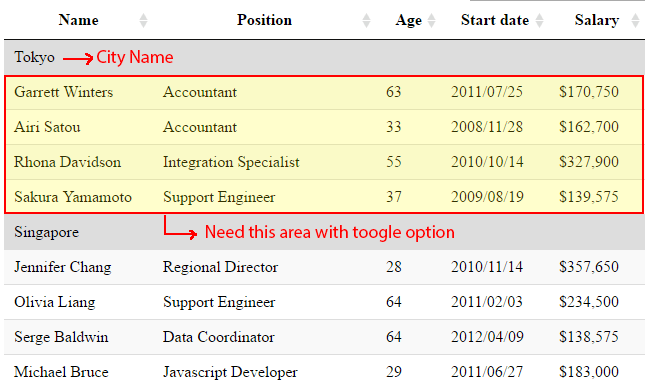Click age 64 in Olivia Liang row
The width and height of the screenshot is (648, 388).
[x=394, y=302]
